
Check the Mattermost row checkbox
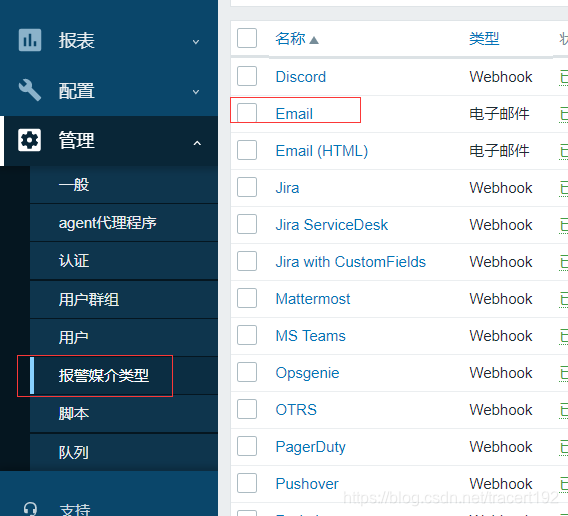(247, 298)
